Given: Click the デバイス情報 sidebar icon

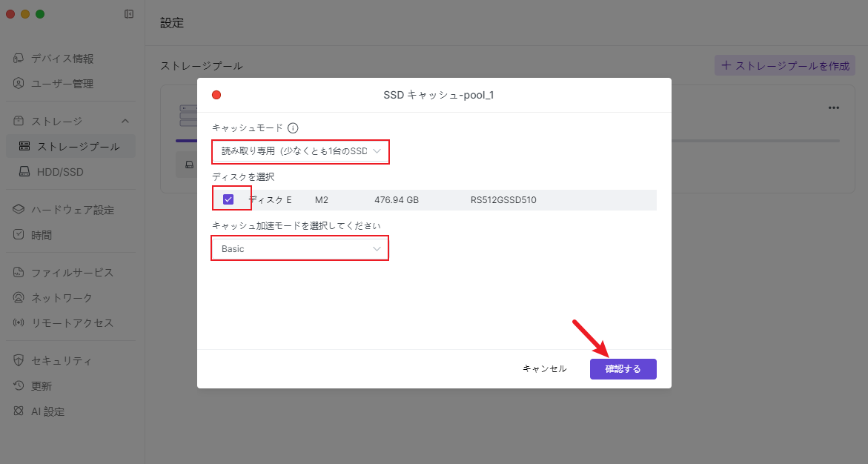Looking at the screenshot, I should tap(19, 59).
